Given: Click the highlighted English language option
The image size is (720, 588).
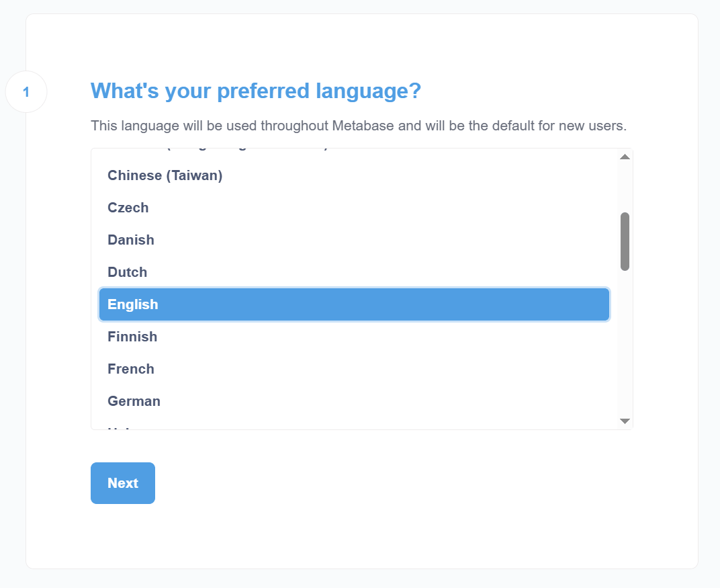Looking at the screenshot, I should (133, 304).
